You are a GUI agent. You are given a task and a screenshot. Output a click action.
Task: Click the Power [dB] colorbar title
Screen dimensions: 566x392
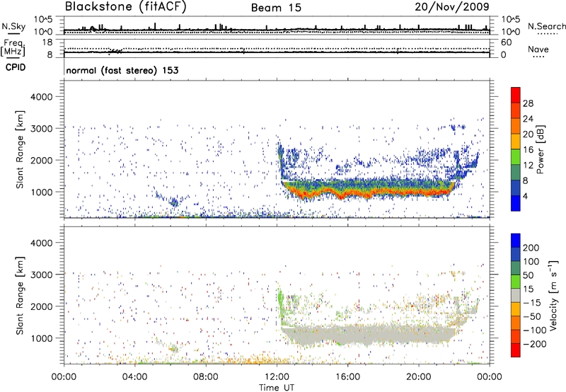541,149
